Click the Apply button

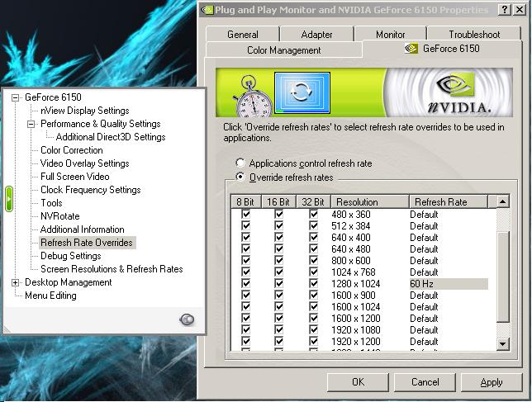[492, 382]
